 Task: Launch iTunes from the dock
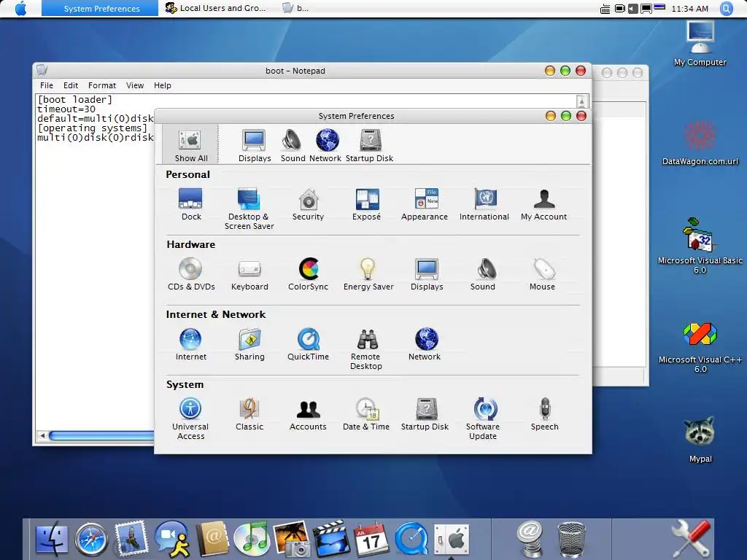[x=252, y=539]
